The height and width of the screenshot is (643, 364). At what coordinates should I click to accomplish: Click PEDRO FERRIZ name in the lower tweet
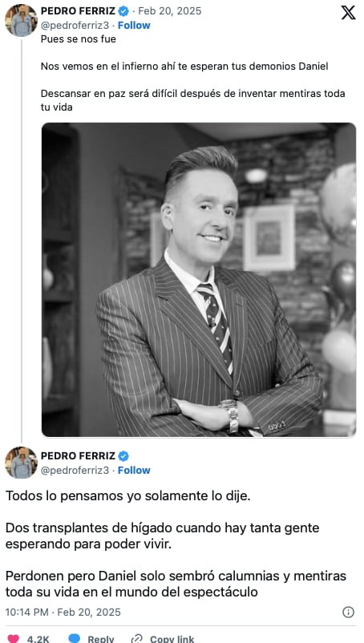pos(78,456)
